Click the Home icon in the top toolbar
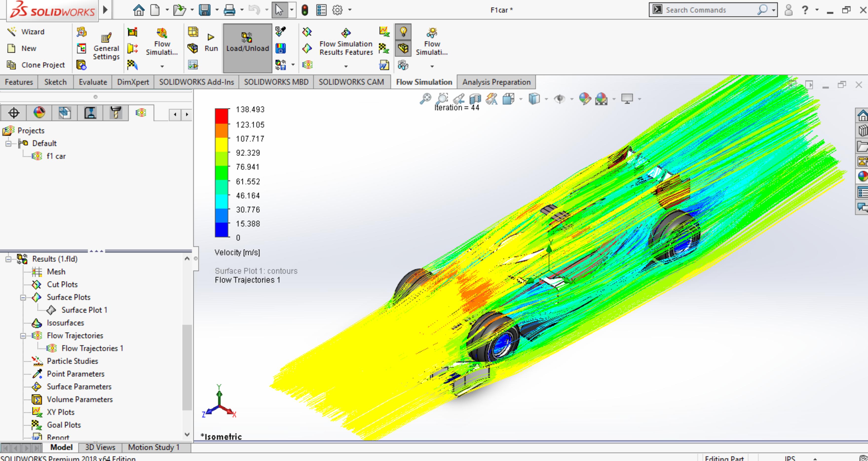 tap(138, 10)
